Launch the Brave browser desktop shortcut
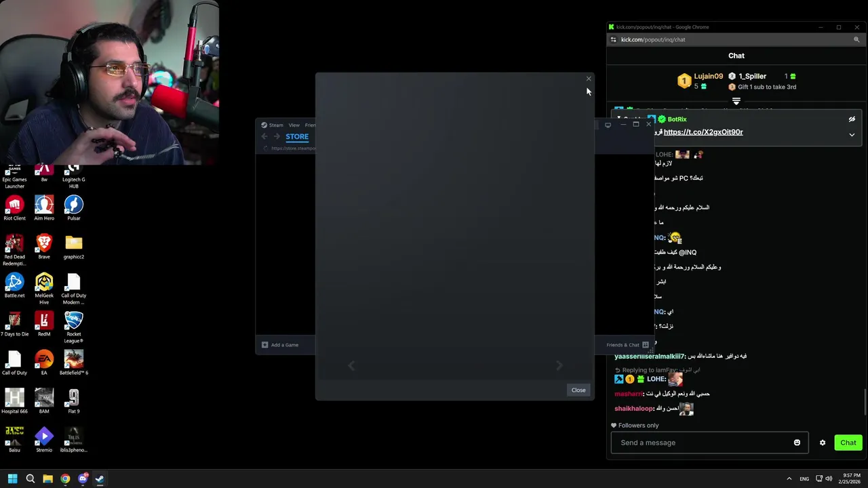The image size is (868, 488). tap(44, 247)
